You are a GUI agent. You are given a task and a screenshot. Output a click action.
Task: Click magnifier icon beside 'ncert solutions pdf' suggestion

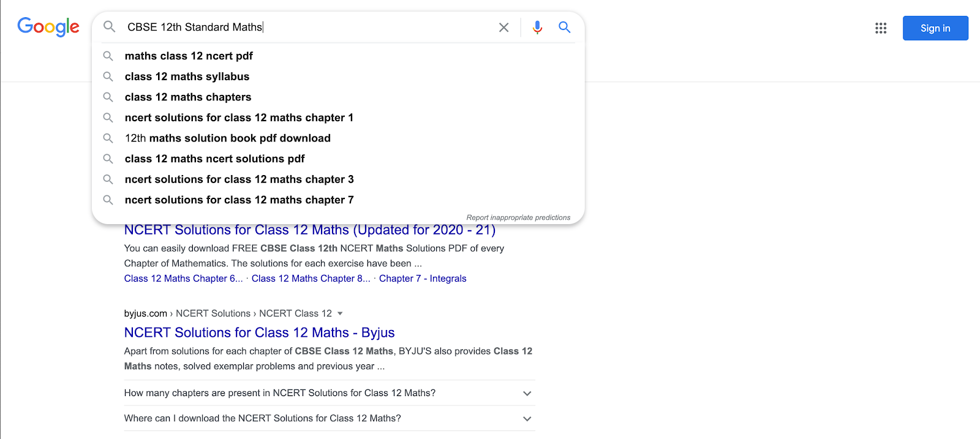pyautogui.click(x=108, y=159)
